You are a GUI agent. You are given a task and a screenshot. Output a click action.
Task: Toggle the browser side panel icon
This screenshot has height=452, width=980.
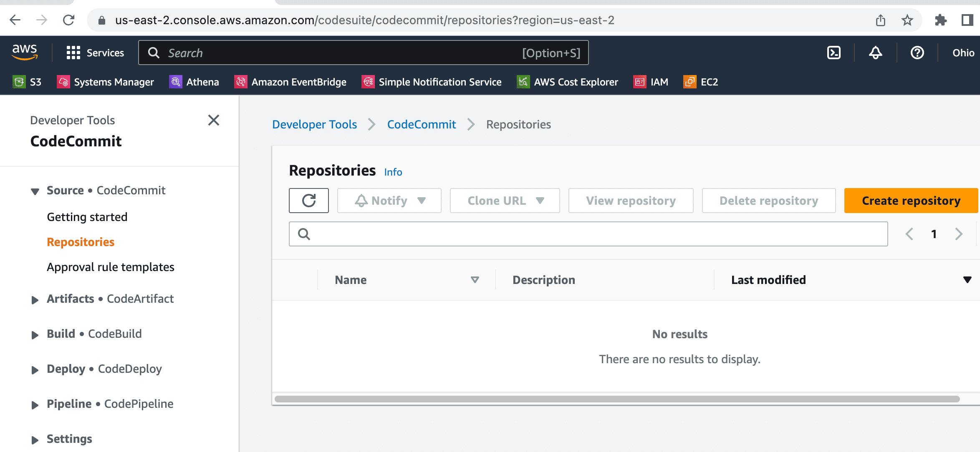point(967,20)
